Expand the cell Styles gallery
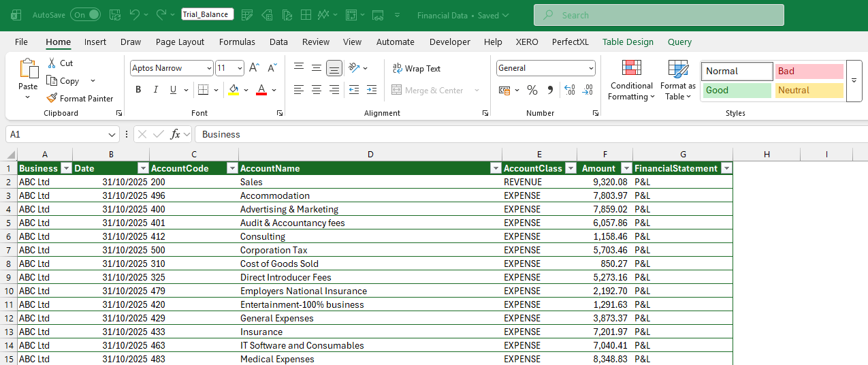This screenshot has height=365, width=868. coord(854,80)
